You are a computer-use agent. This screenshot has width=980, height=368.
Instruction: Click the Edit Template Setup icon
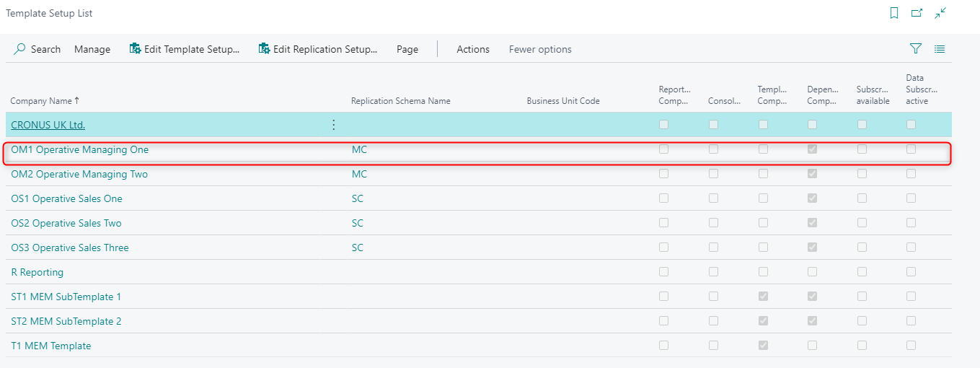tap(135, 49)
